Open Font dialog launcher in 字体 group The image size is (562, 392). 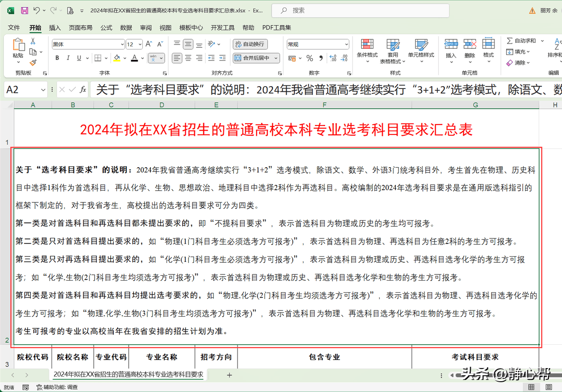165,73
